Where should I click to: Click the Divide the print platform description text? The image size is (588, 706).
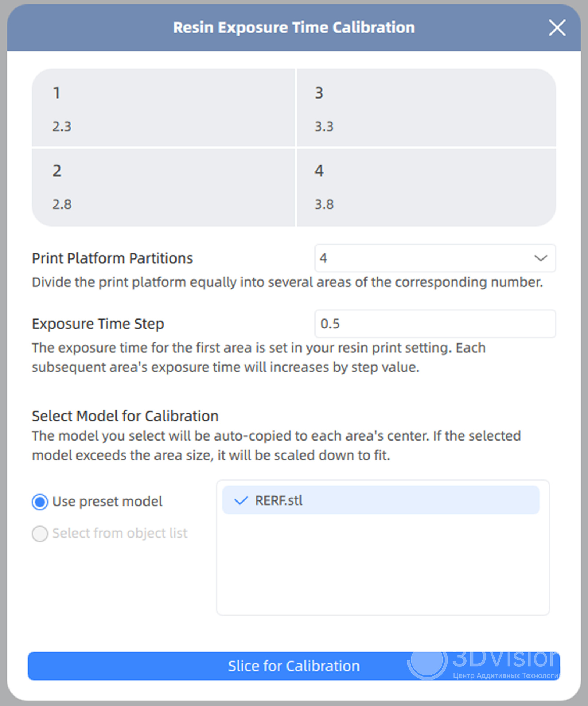pos(287,282)
